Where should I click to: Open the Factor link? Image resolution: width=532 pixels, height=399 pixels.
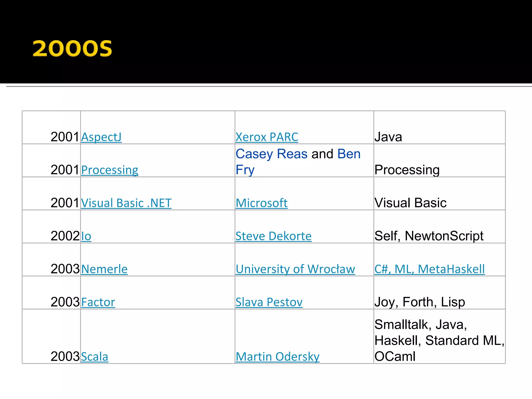coord(98,302)
